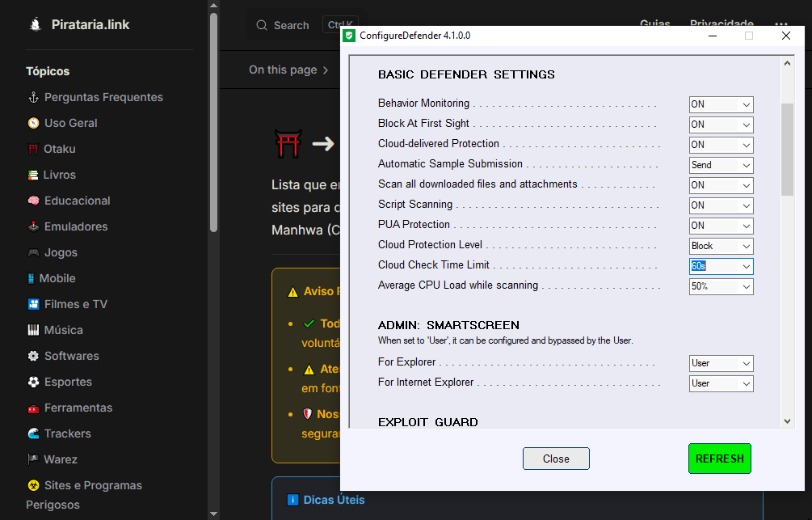Viewport: 812px width, 520px height.
Task: Click the piano keys icon beside Música
Action: 33,330
